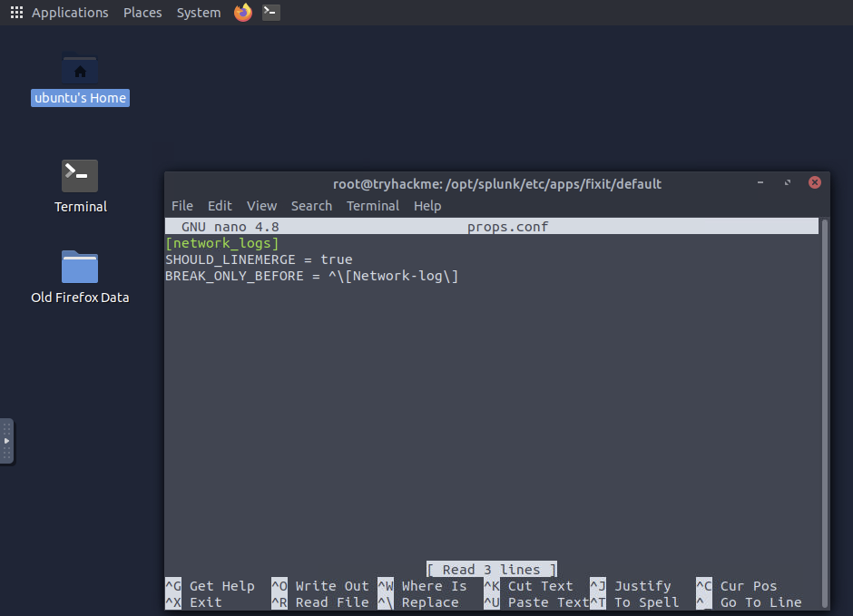Place cursor on the [network_logs] stanza line

(x=221, y=242)
